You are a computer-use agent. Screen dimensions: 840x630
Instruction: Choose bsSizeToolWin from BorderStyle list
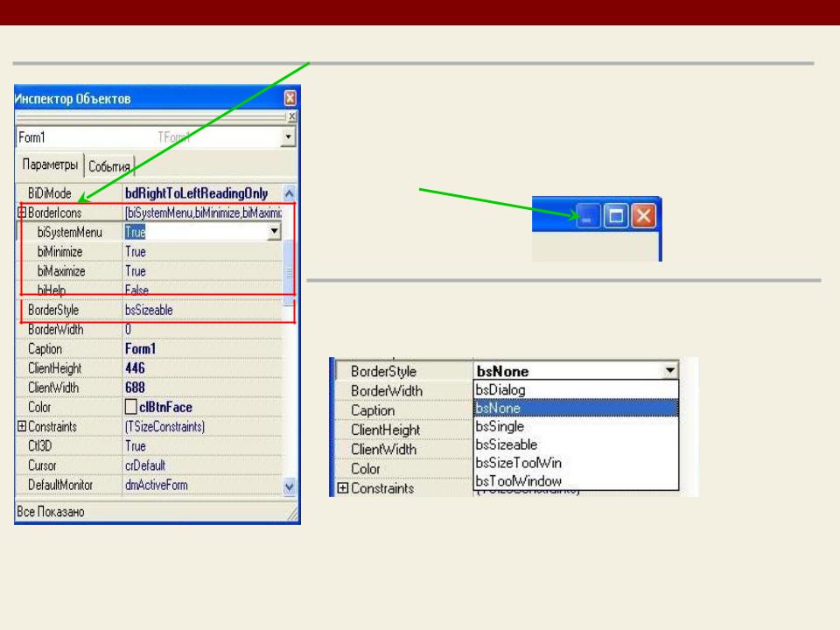click(577, 462)
